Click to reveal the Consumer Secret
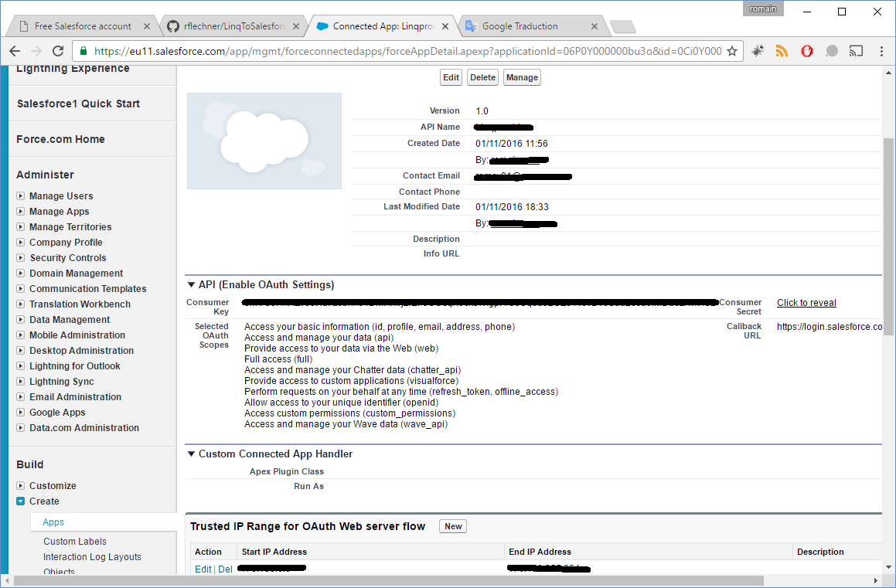Screen dimensions: 896x588 [x=806, y=303]
